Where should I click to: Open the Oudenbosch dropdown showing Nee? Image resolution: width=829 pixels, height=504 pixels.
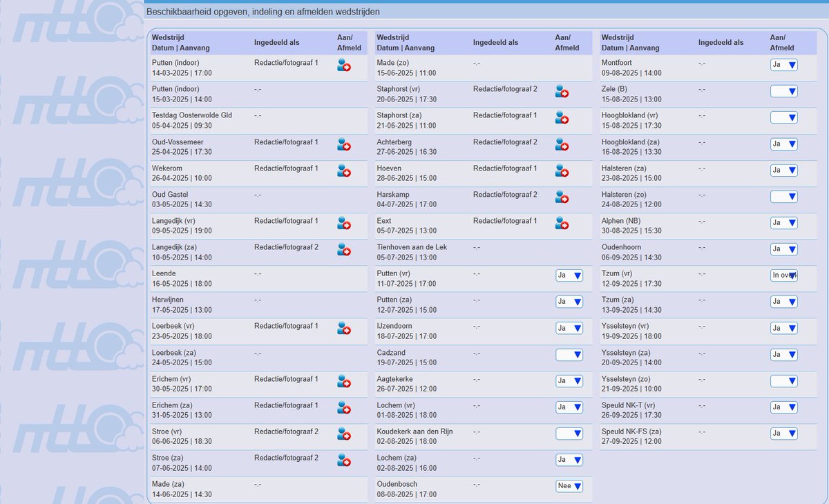pos(569,486)
